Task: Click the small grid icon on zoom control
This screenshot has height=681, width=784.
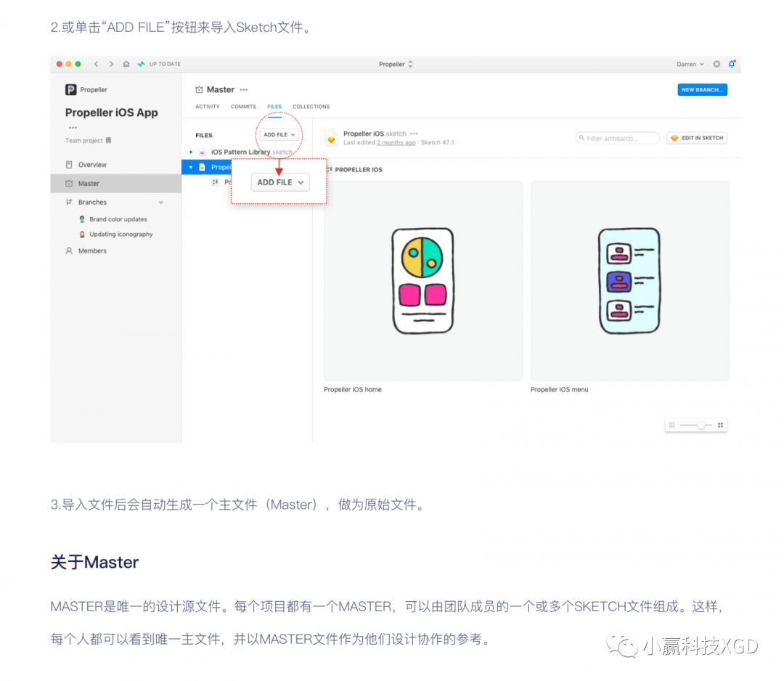Action: pos(671,425)
